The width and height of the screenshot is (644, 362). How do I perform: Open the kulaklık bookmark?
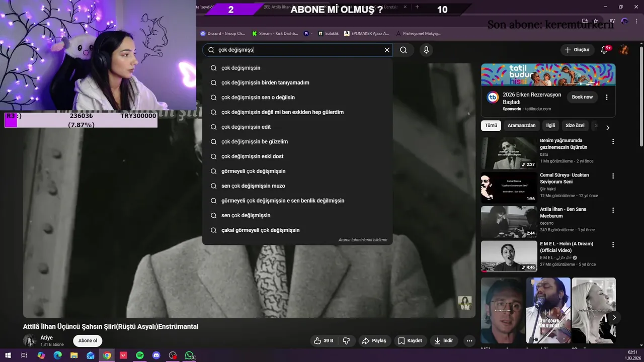coord(328,34)
